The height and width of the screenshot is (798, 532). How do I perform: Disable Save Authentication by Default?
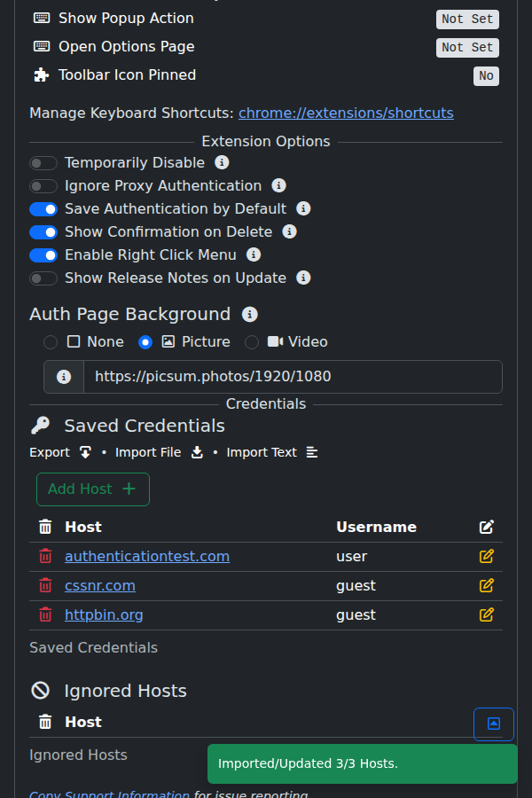tap(43, 209)
